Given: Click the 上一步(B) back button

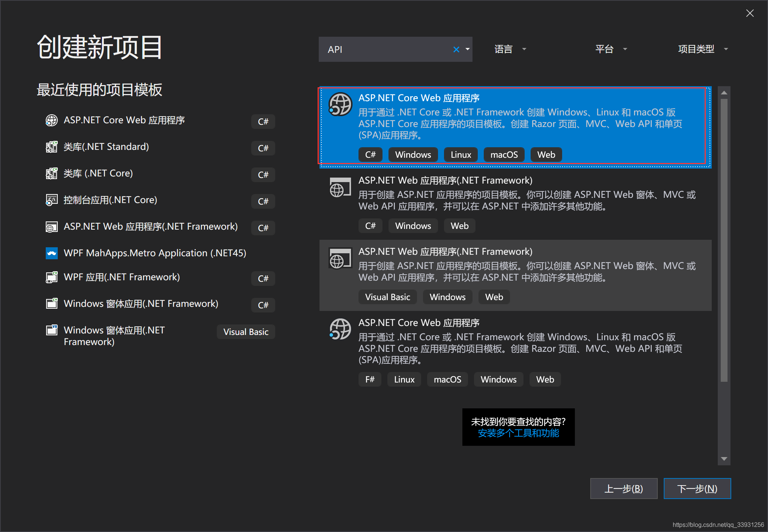Looking at the screenshot, I should pyautogui.click(x=623, y=489).
